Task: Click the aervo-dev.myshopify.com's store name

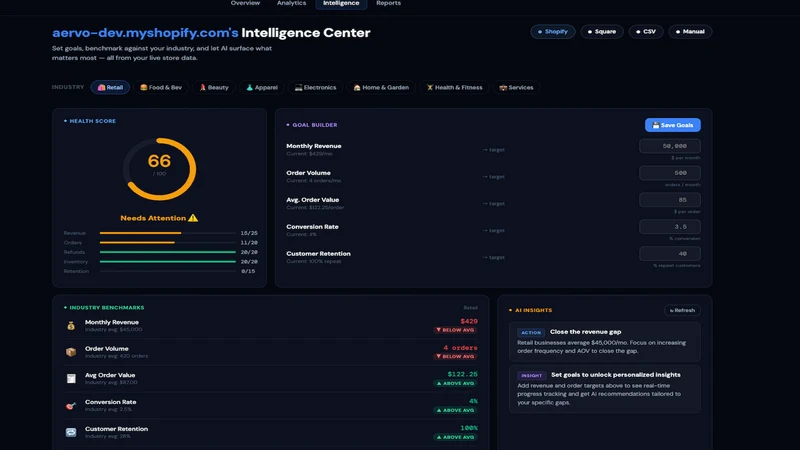Action: [145, 33]
